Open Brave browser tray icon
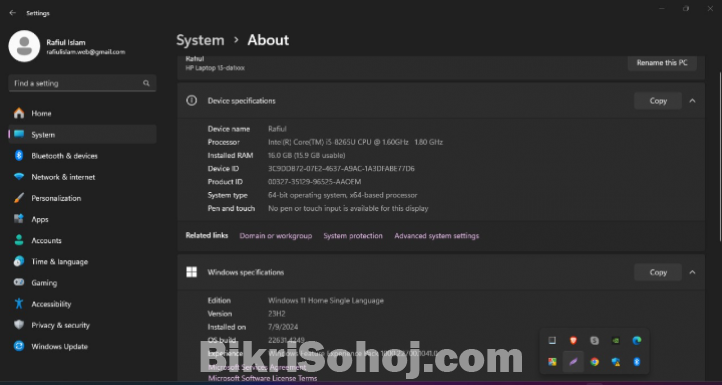This screenshot has height=385, width=722. [573, 341]
